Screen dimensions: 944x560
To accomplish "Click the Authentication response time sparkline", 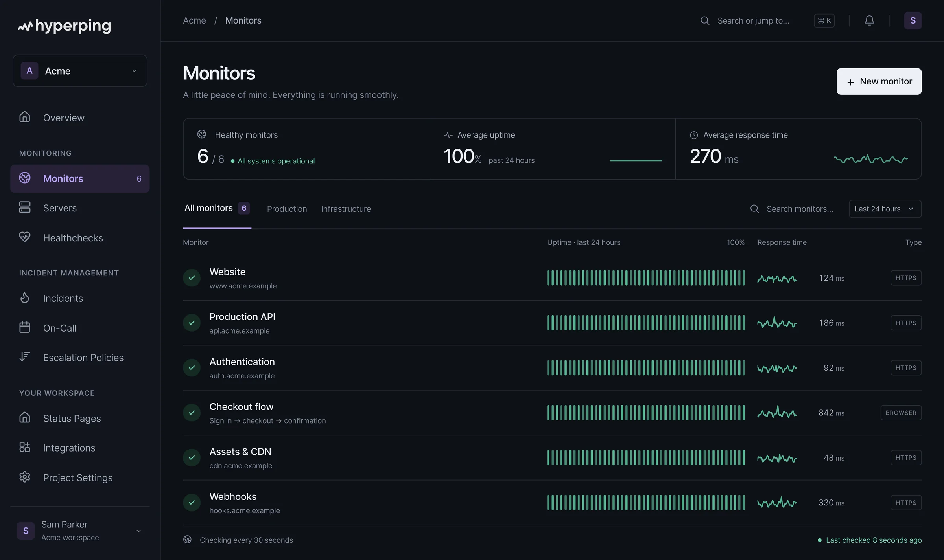I will pos(777,368).
